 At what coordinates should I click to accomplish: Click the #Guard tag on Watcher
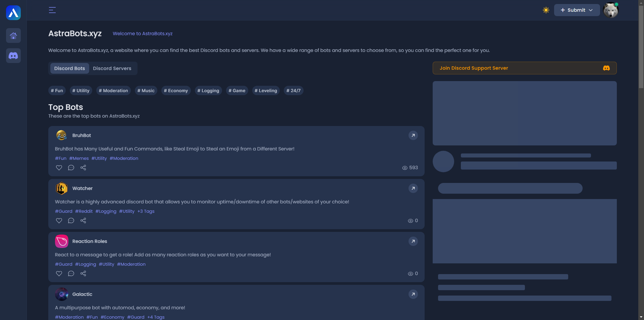64,211
